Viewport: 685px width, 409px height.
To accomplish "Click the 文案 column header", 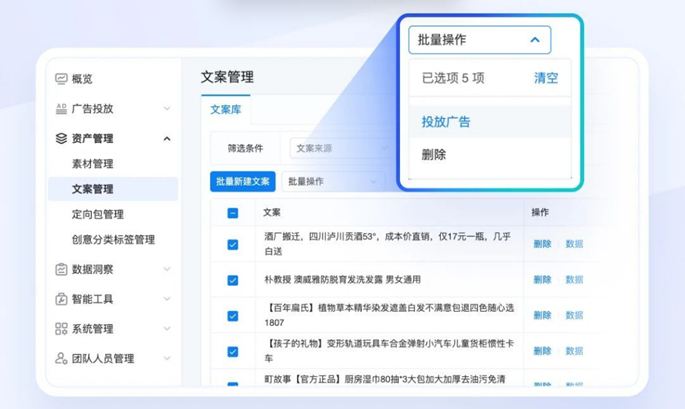I will click(272, 213).
